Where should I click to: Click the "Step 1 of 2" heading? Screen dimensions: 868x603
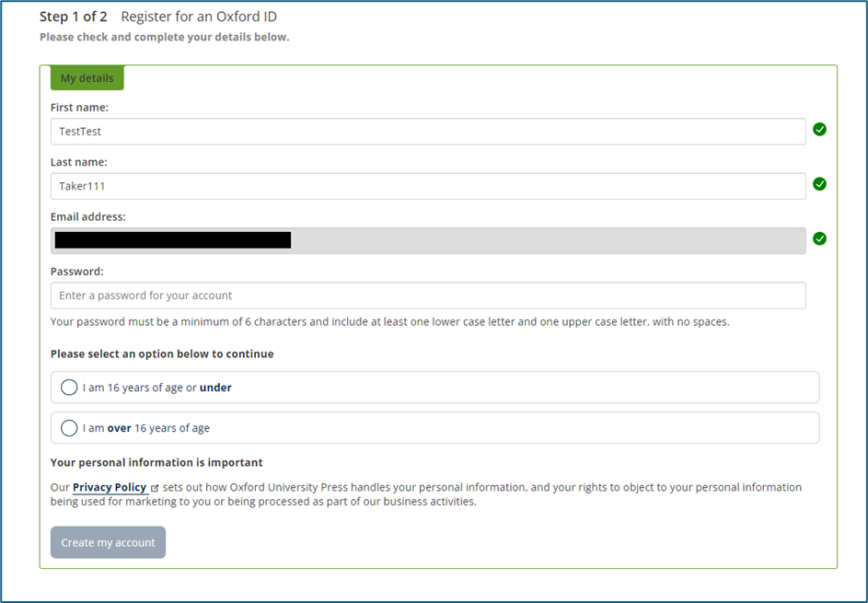coord(74,17)
